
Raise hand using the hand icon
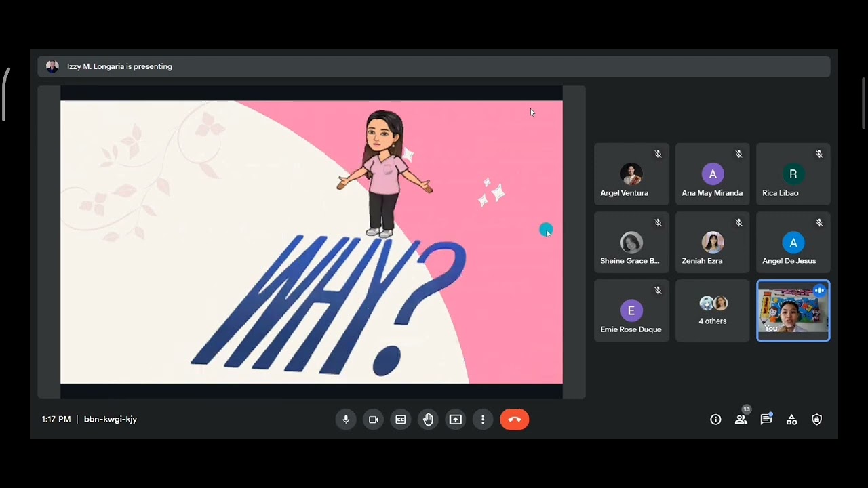point(428,420)
